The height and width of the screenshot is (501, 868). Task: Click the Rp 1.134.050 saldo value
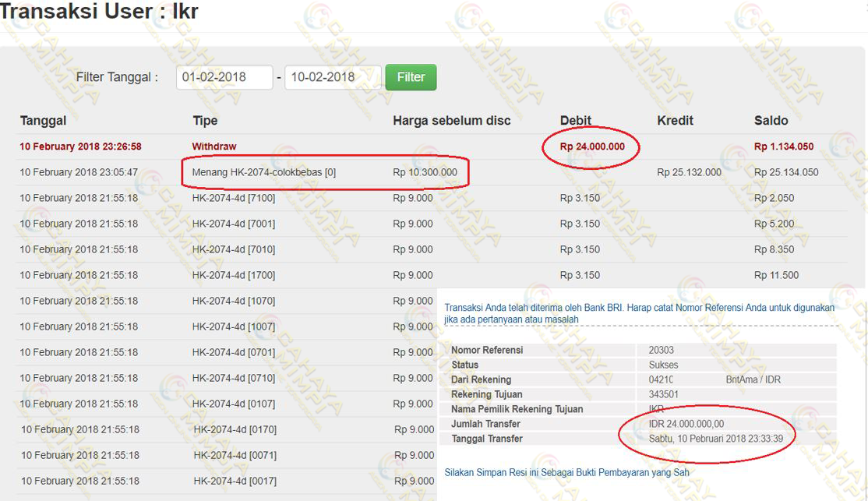coord(784,146)
